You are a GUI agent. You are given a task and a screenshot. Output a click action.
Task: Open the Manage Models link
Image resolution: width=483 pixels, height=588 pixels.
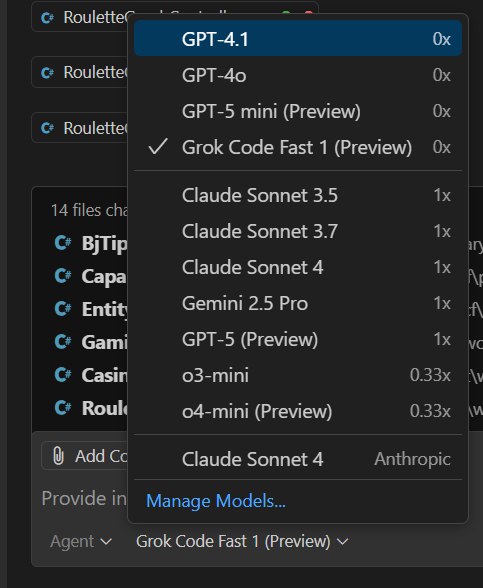[x=216, y=501]
